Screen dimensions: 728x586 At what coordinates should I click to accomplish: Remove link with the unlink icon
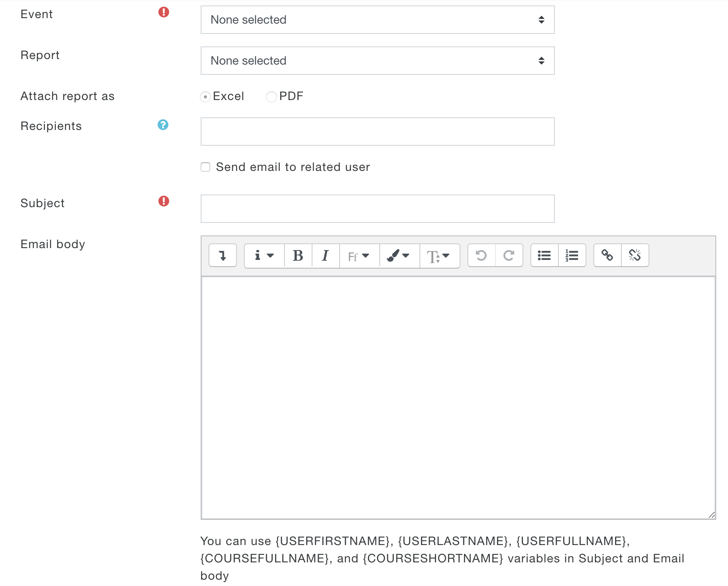635,256
